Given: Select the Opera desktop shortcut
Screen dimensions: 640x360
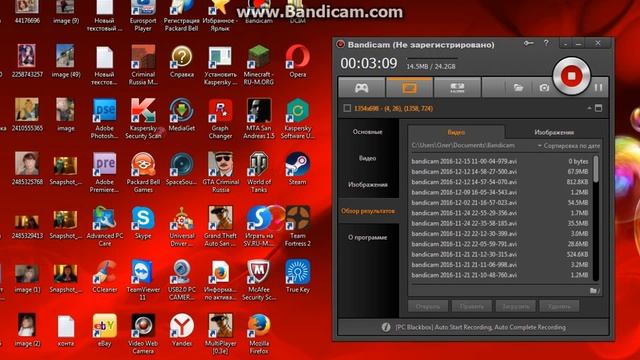Looking at the screenshot, I should pyautogui.click(x=298, y=61).
